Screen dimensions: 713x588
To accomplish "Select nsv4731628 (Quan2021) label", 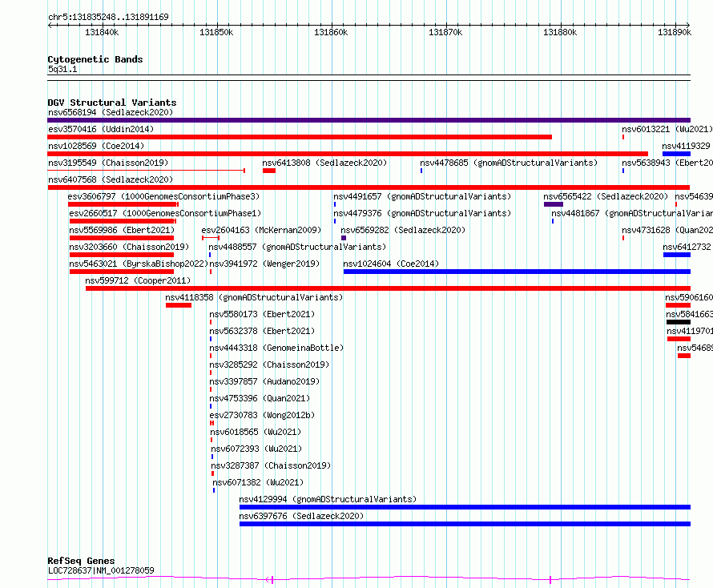I will (x=667, y=230).
